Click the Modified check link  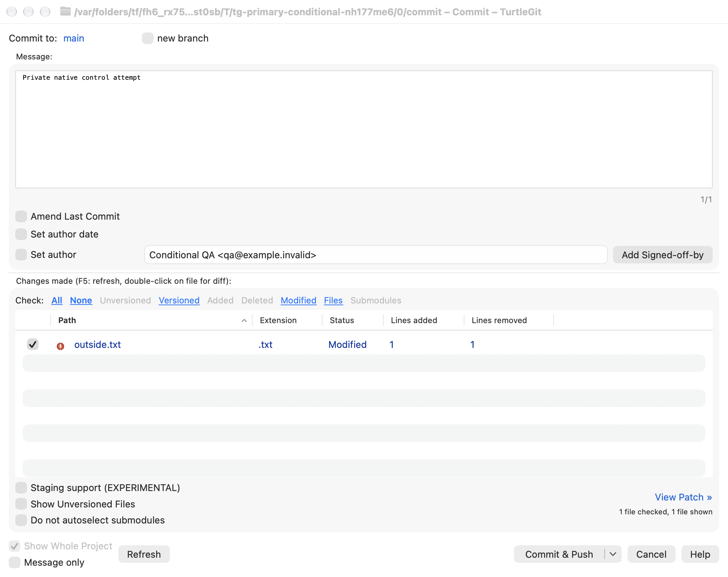(x=298, y=301)
